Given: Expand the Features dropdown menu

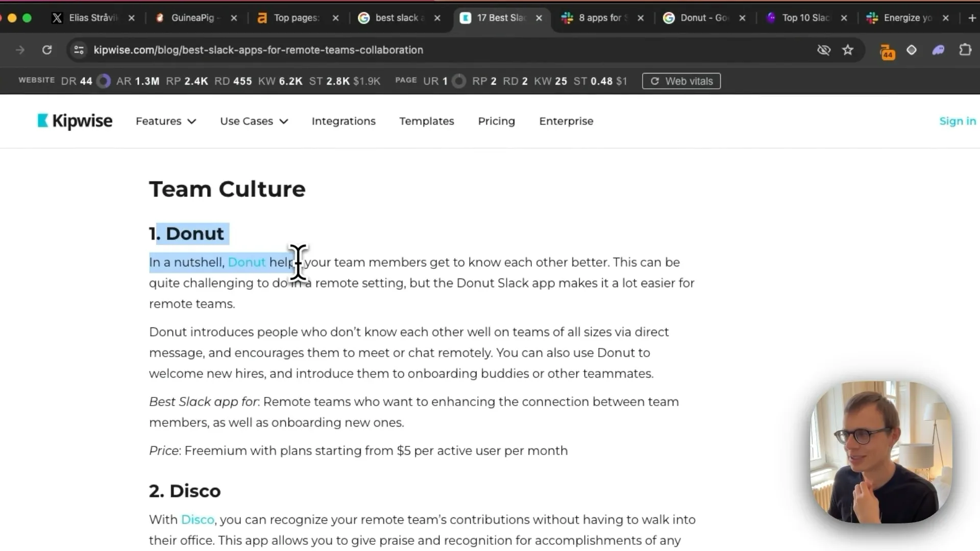Looking at the screenshot, I should coord(166,121).
